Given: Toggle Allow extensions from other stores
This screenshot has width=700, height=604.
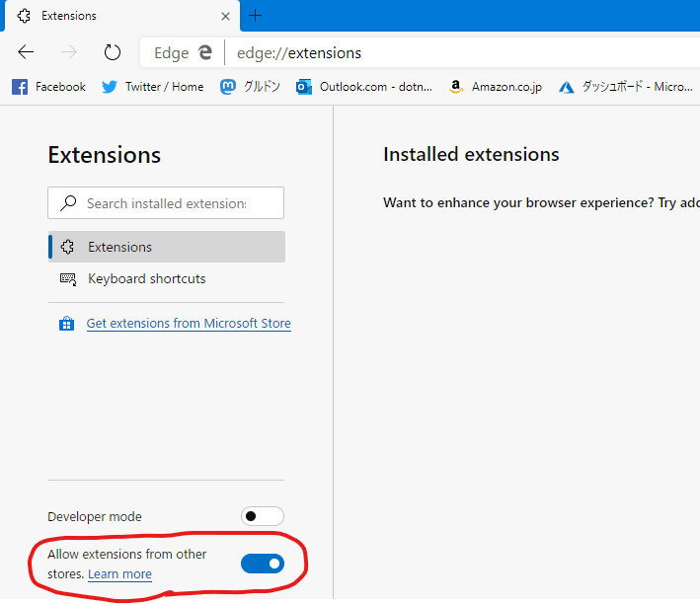Looking at the screenshot, I should [263, 564].
